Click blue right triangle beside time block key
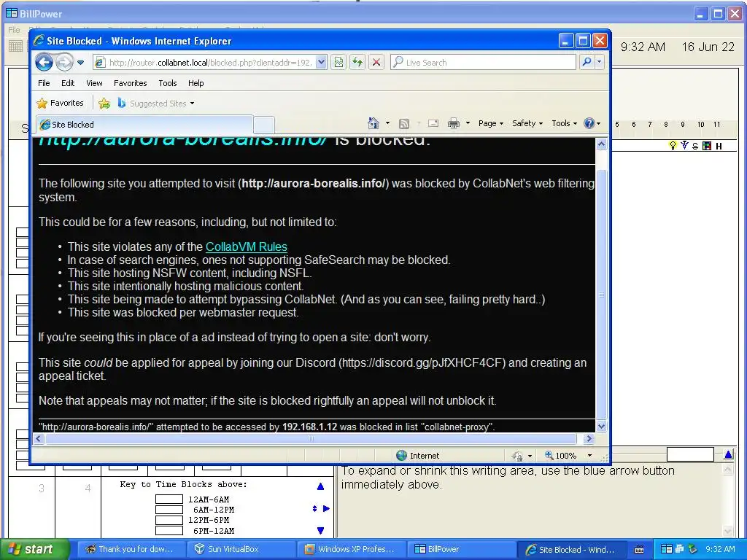 [326, 508]
